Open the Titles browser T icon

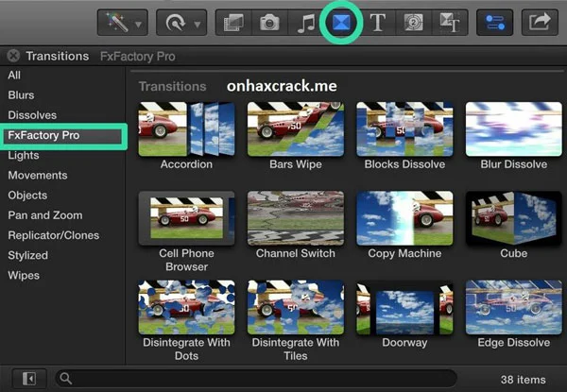[x=377, y=23]
